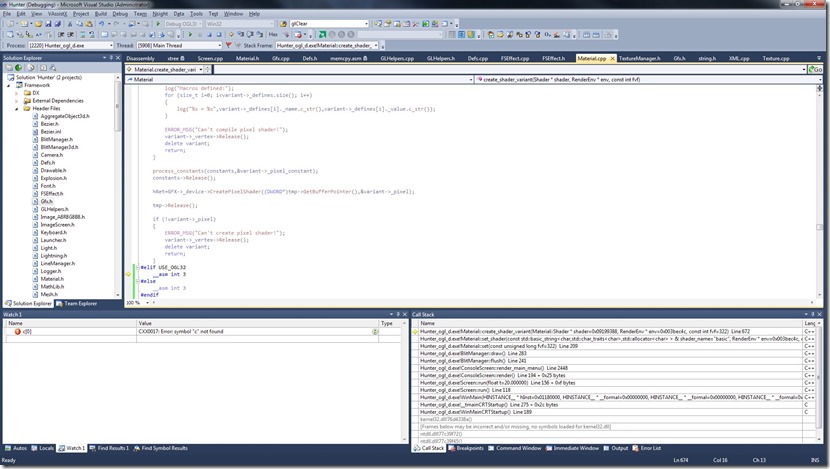
Task: Click the Save icon in the toolbar
Action: [48, 24]
